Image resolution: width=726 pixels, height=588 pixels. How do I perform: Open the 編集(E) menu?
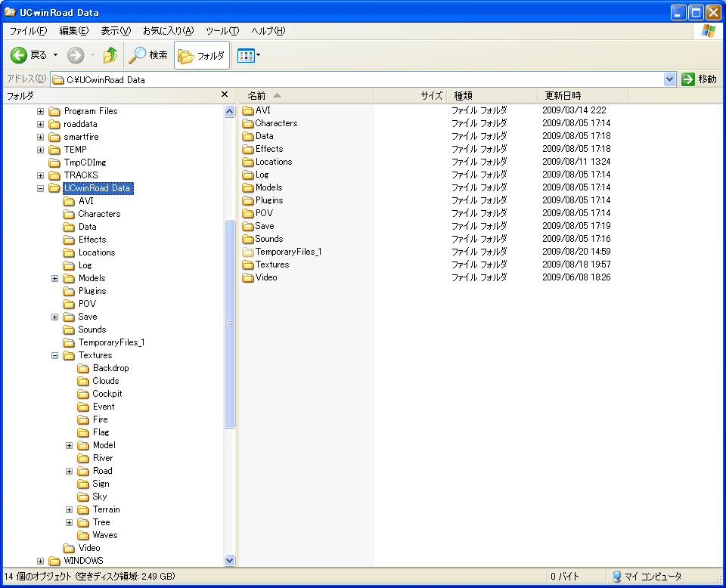[73, 31]
